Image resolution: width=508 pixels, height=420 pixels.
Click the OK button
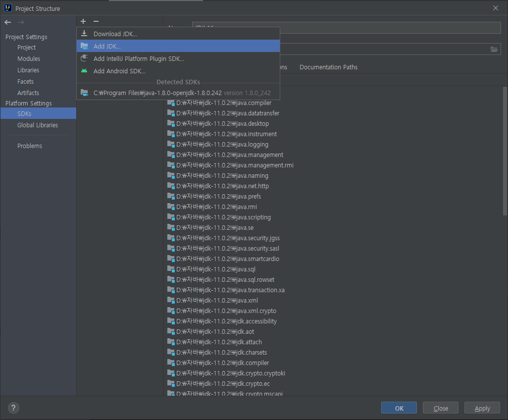pyautogui.click(x=399, y=408)
